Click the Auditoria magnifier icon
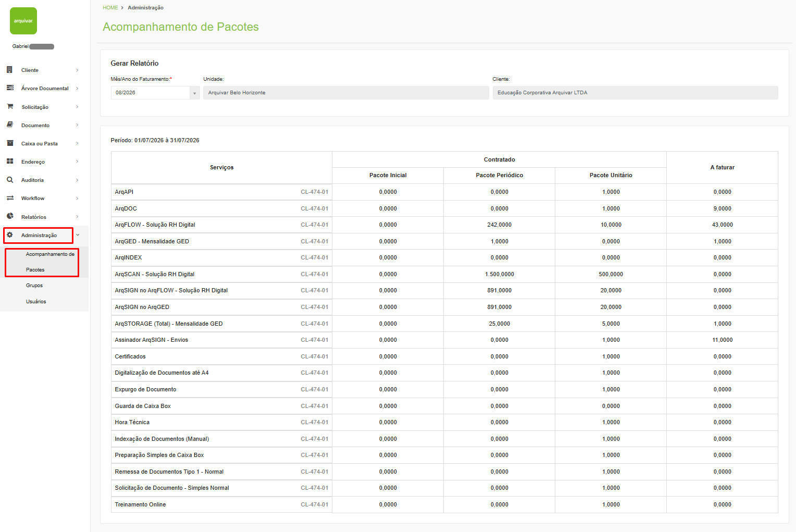 [10, 180]
